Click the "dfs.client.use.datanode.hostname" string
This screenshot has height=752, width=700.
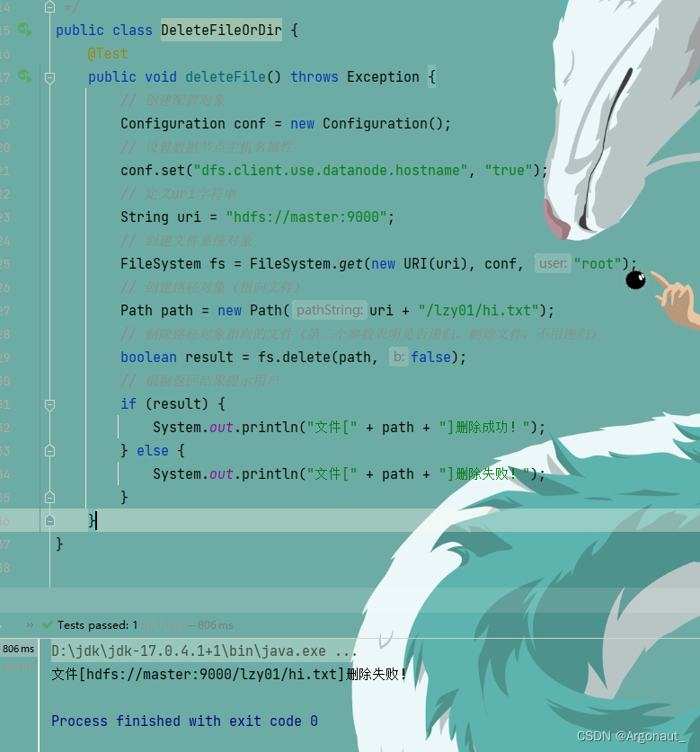(x=331, y=170)
